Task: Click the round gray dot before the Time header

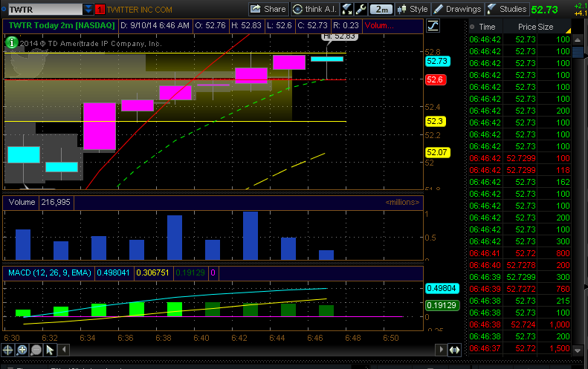Action: pyautogui.click(x=472, y=27)
